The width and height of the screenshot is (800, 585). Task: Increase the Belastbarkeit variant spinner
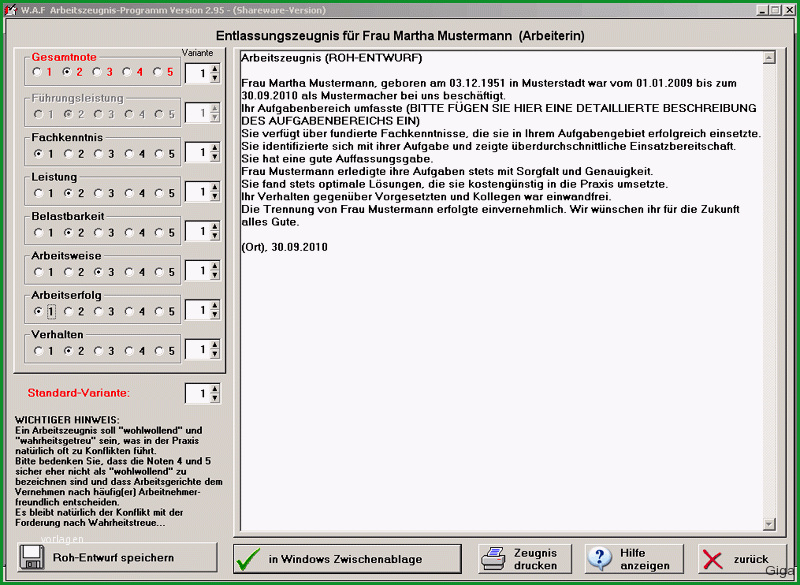click(x=215, y=227)
